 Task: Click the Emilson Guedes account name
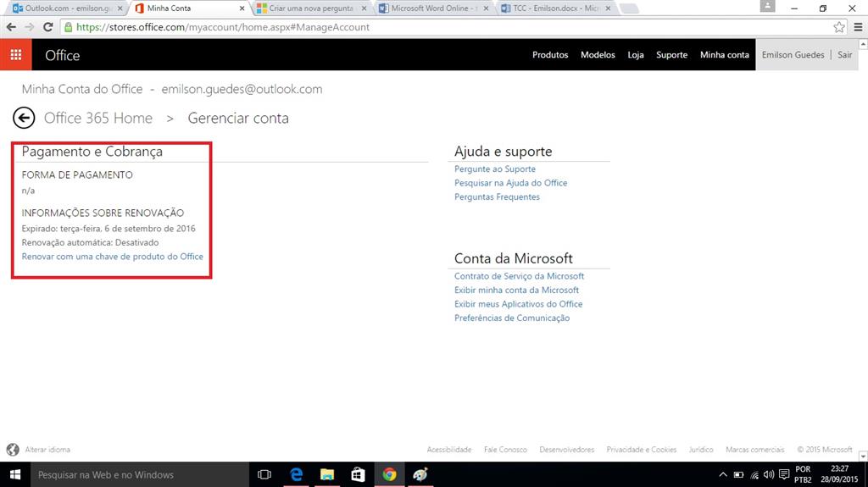793,55
